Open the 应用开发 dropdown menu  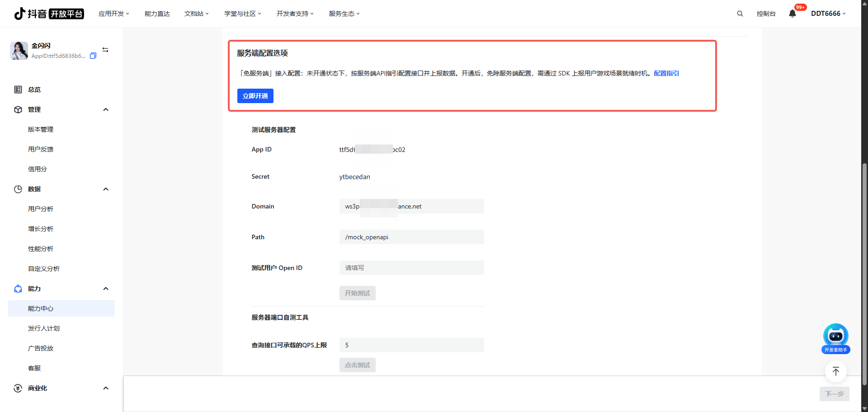point(113,14)
